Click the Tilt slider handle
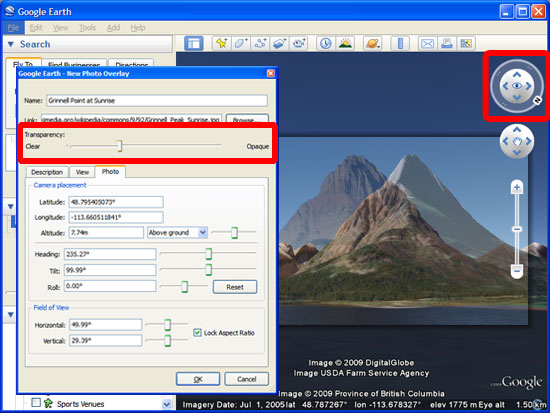 point(209,269)
